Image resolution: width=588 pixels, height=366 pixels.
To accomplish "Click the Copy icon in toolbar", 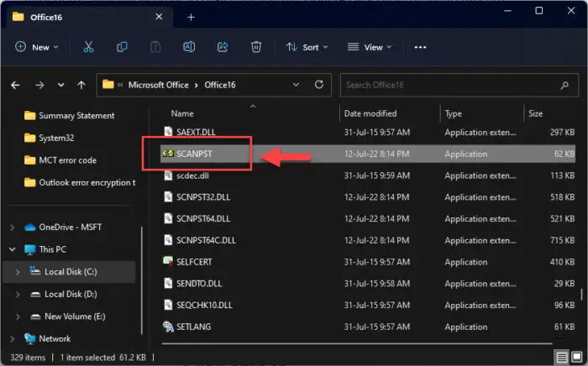I will 122,47.
